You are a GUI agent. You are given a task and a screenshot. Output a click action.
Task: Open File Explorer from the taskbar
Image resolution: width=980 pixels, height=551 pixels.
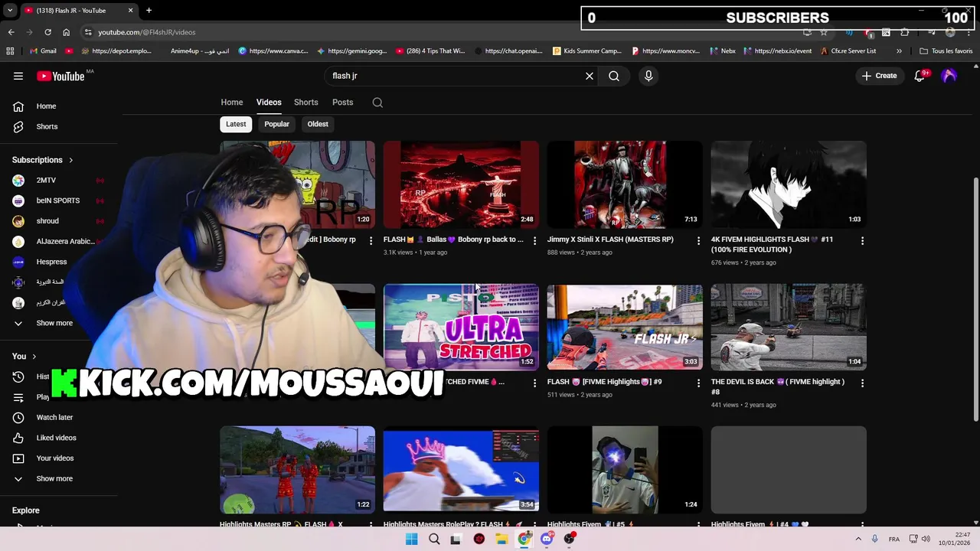pos(501,539)
